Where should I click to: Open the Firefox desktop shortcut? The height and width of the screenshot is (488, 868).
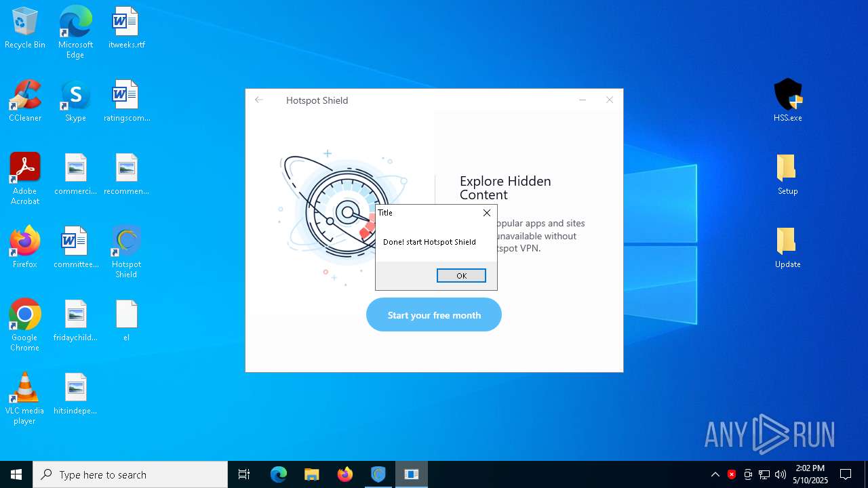25,247
